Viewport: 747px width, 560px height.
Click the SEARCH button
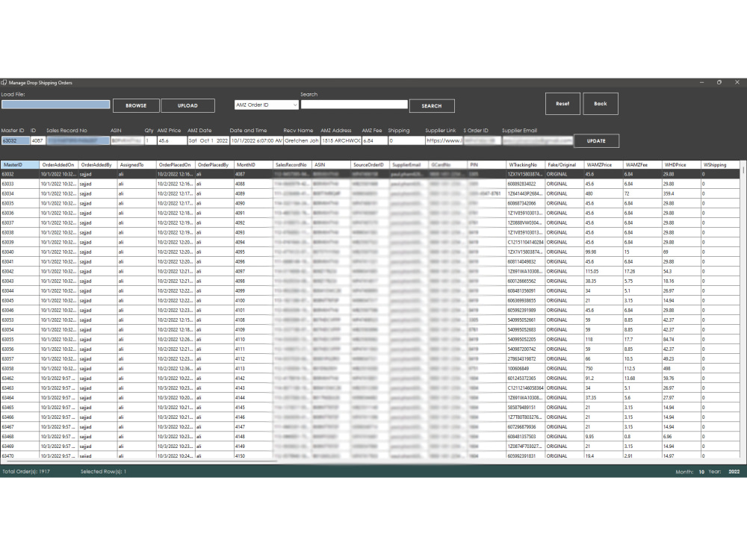432,106
